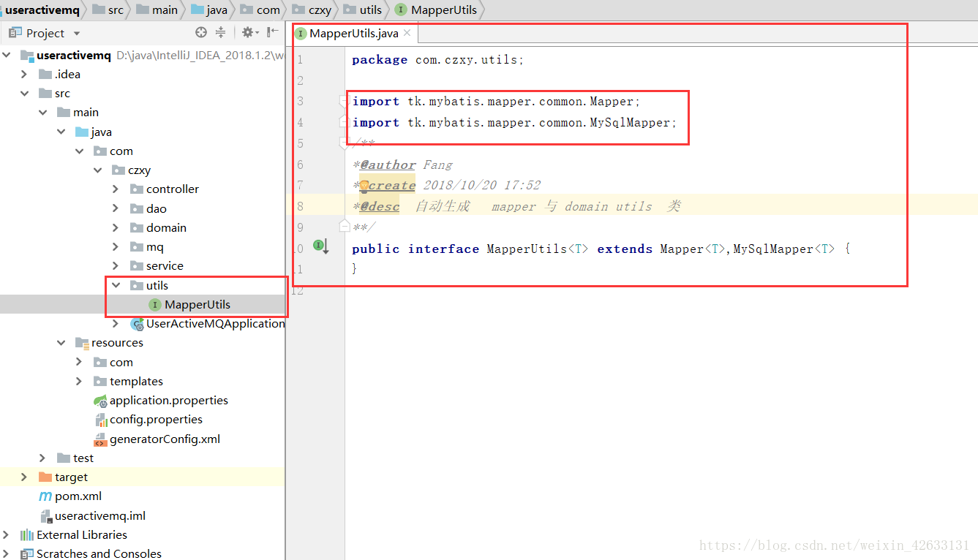Click the MapperUtils interface declaration on line 10
978x560 pixels.
601,249
